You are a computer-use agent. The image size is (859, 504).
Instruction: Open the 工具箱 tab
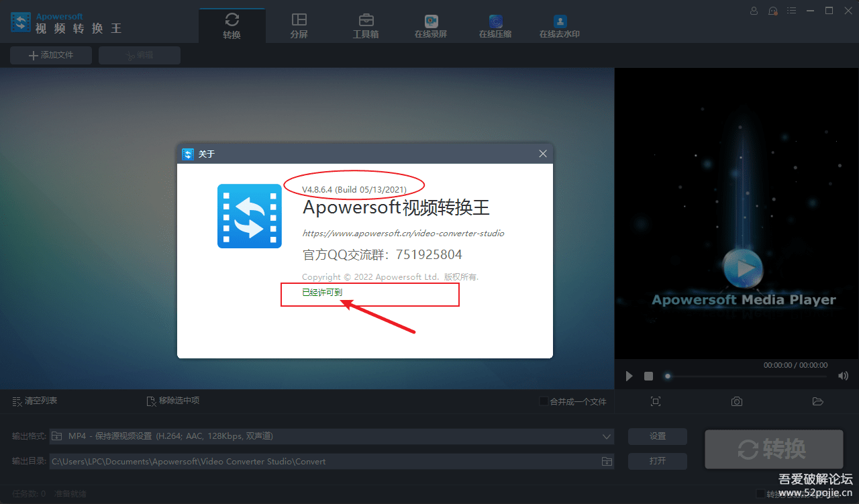click(x=366, y=26)
